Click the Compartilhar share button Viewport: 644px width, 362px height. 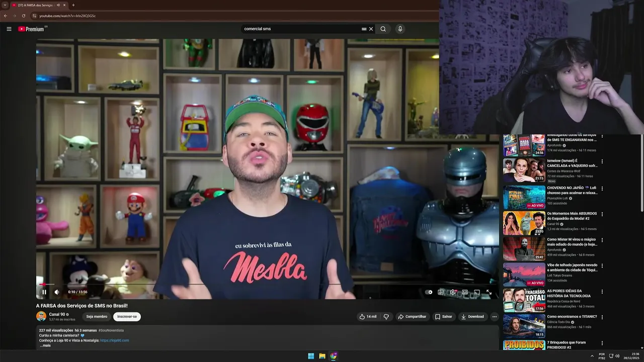(412, 317)
